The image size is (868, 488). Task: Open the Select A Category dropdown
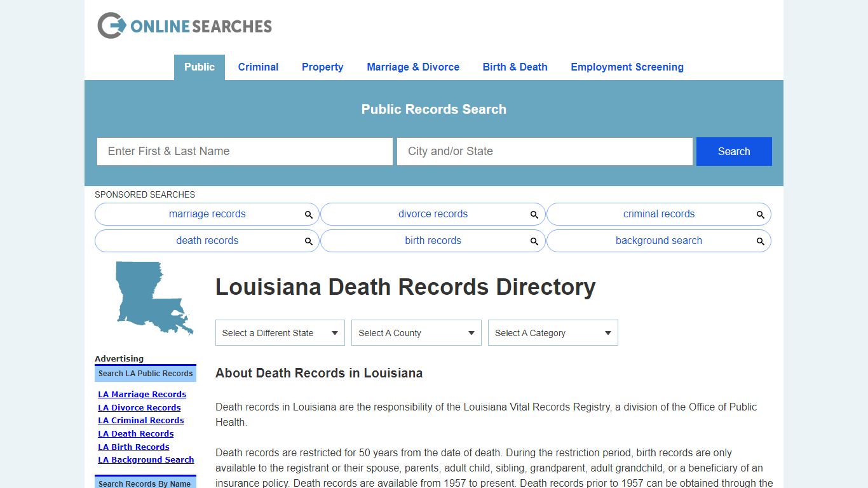click(553, 333)
